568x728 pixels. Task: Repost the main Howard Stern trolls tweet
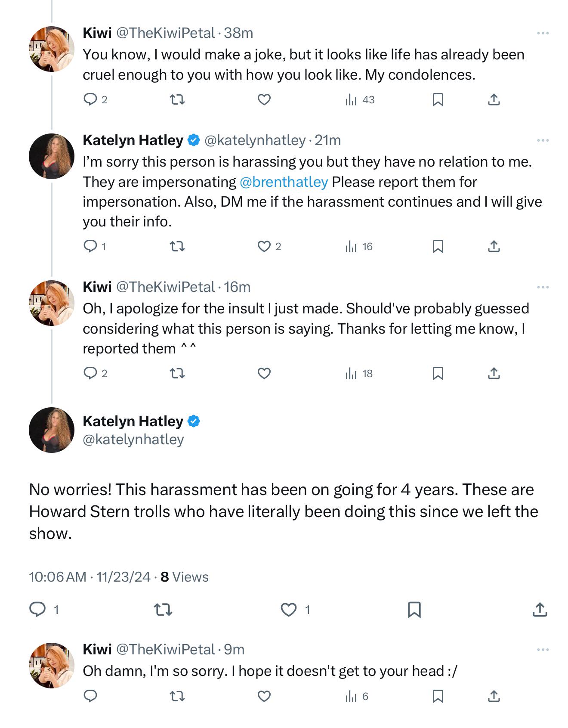click(163, 610)
